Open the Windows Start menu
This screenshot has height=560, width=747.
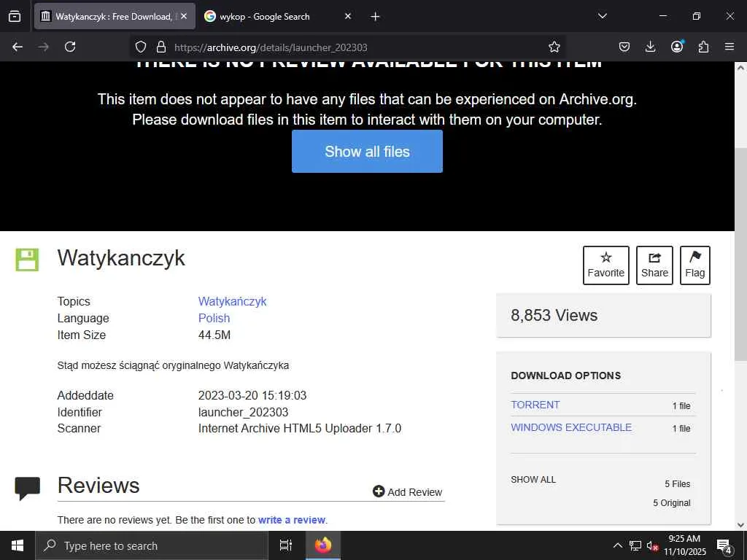pos(18,545)
